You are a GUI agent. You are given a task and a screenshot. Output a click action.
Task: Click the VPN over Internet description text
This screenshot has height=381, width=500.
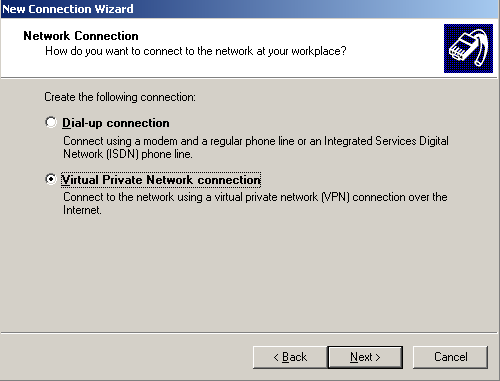coord(255,203)
